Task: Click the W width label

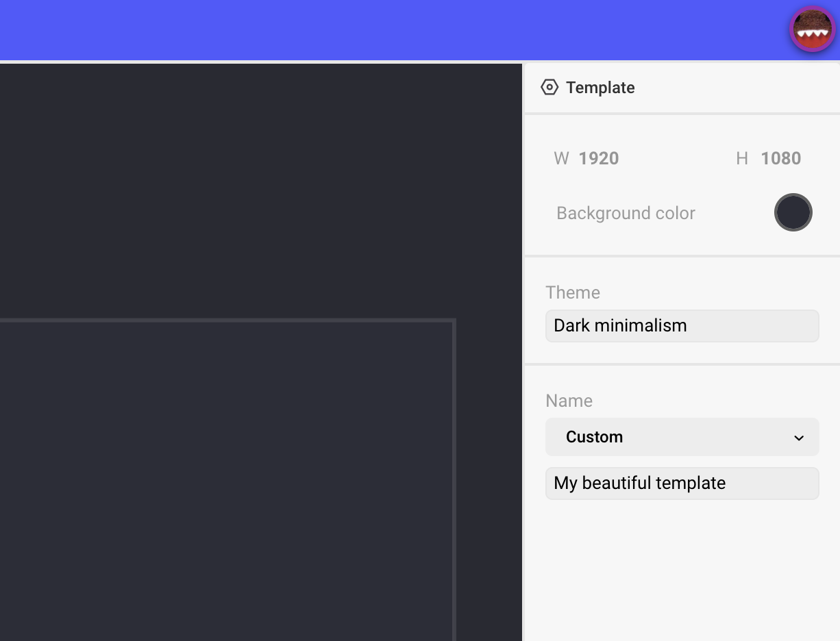Action: click(x=561, y=158)
